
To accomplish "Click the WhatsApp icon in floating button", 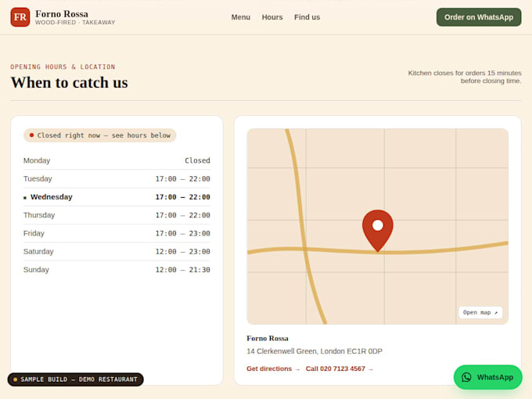I will click(x=466, y=377).
